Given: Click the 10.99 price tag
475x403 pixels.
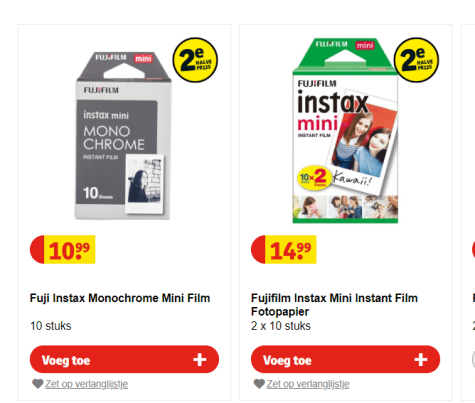Looking at the screenshot, I should [x=63, y=250].
